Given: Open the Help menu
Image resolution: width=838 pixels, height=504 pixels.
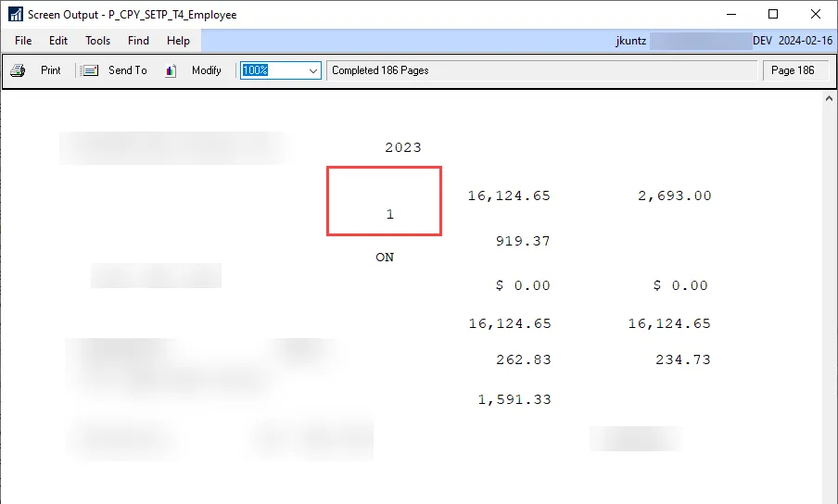Looking at the screenshot, I should pyautogui.click(x=178, y=41).
